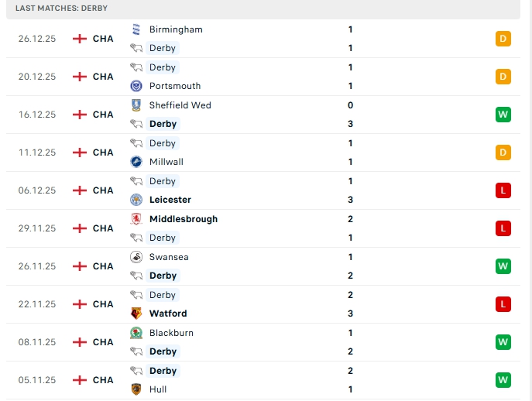The width and height of the screenshot is (532, 401).
Task: Click the England flag on the 26.12.25 row
Action: (79, 39)
